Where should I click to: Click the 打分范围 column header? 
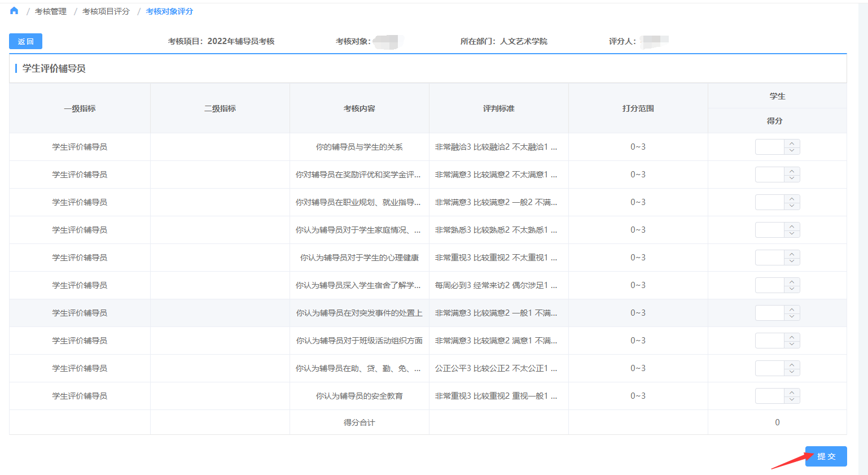(x=638, y=108)
